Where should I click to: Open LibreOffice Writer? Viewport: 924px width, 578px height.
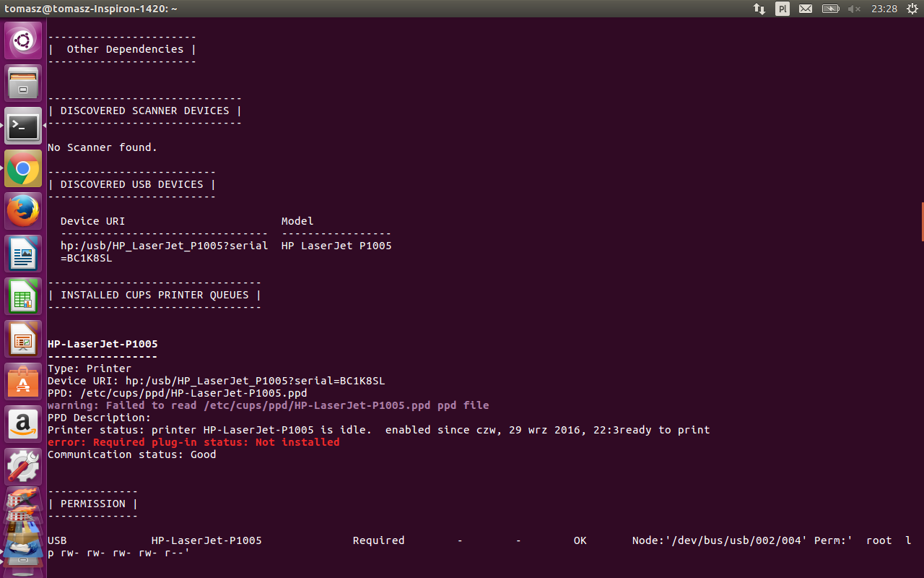click(23, 254)
